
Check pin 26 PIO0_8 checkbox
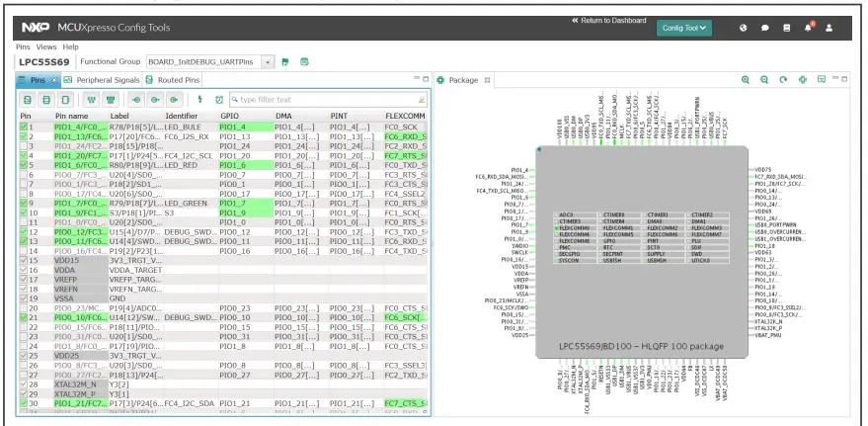(x=24, y=365)
